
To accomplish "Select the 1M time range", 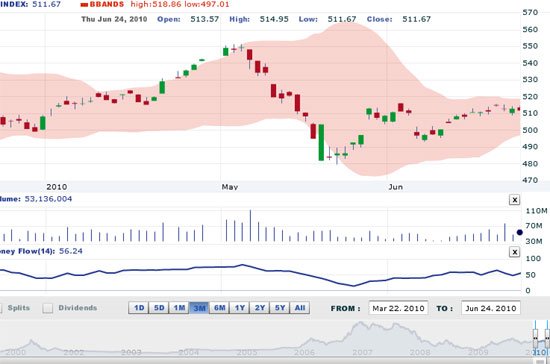I will 179,308.
